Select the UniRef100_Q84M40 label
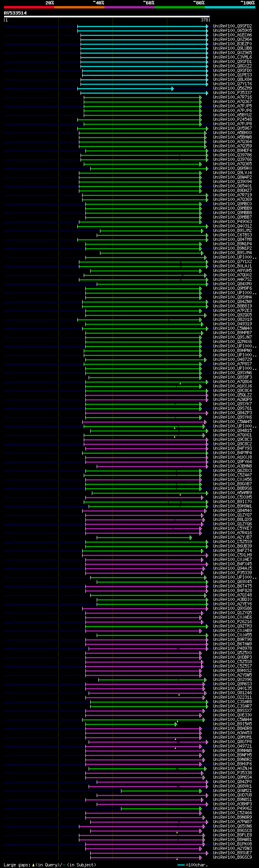Screen dimensions: 259x868 pos(232,511)
